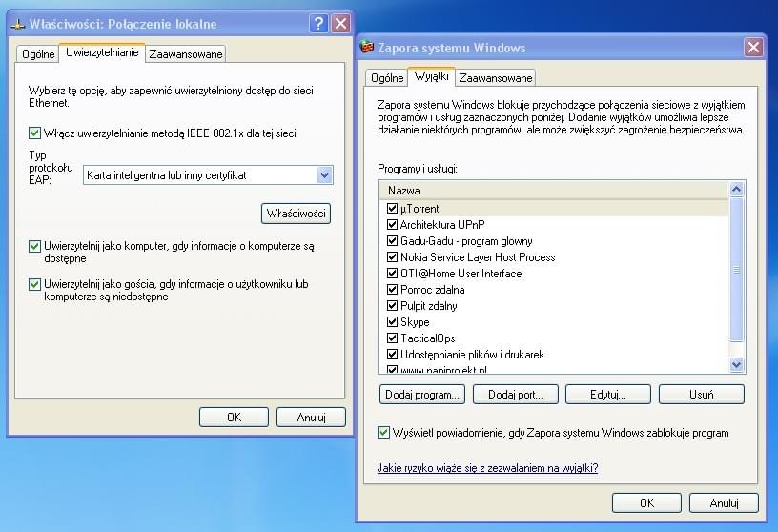Select the Skype list entry text
The height and width of the screenshot is (532, 778).
[415, 322]
